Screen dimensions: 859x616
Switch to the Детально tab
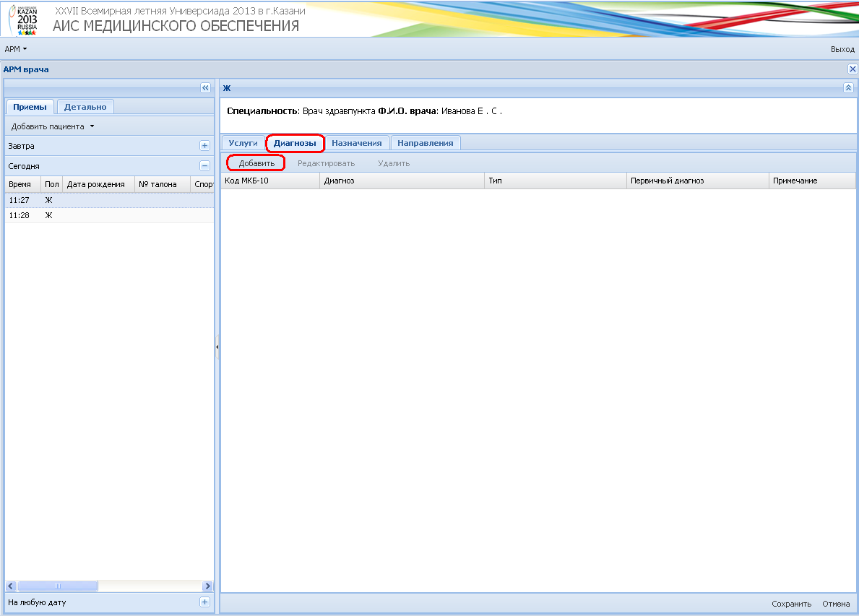click(x=85, y=107)
